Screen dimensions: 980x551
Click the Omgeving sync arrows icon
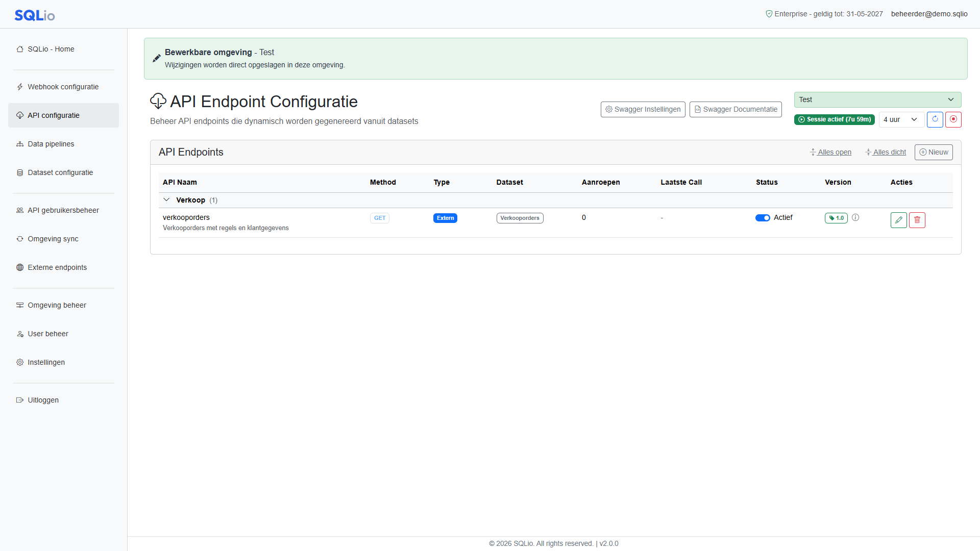coord(20,239)
